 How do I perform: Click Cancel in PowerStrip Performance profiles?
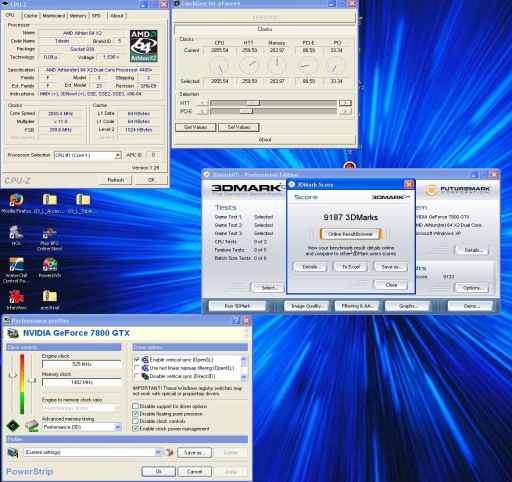(x=194, y=472)
